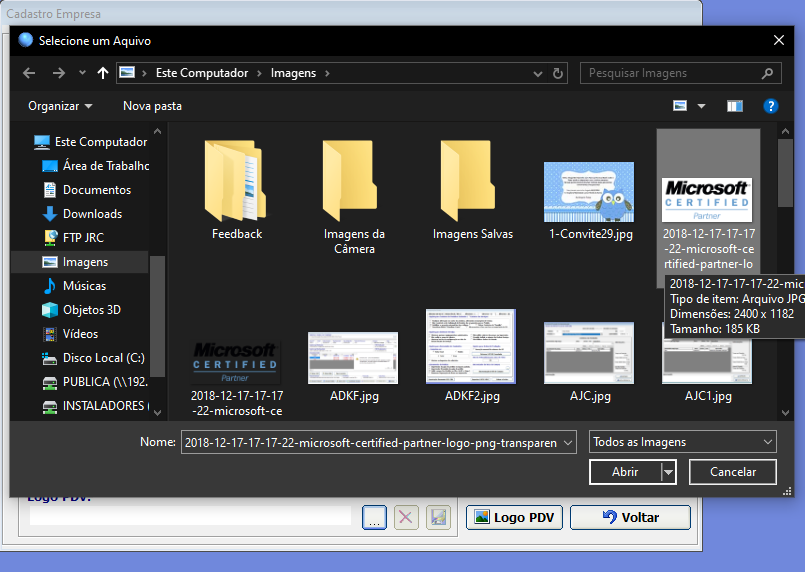
Task: Select Imagens in the sidebar
Action: (x=80, y=262)
